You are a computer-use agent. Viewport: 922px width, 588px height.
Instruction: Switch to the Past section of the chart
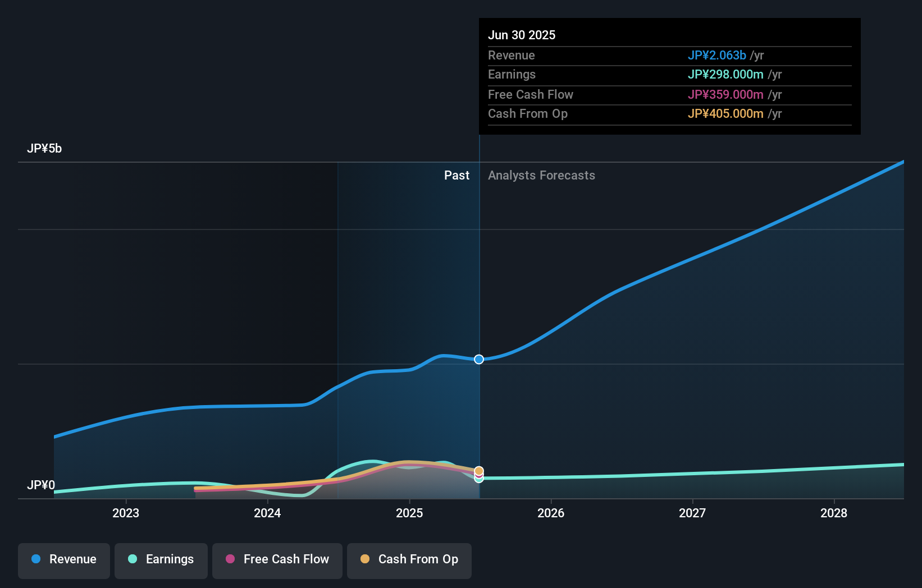[457, 175]
